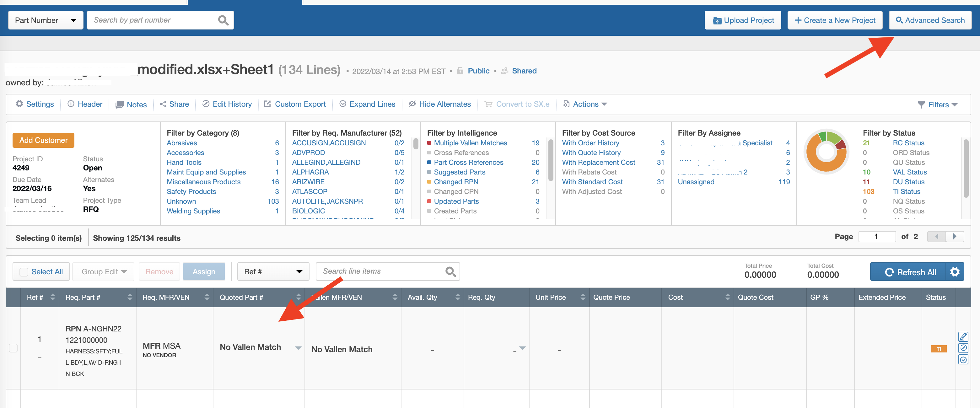Expand the Ref # sort dropdown
The width and height of the screenshot is (980, 408).
pos(273,271)
